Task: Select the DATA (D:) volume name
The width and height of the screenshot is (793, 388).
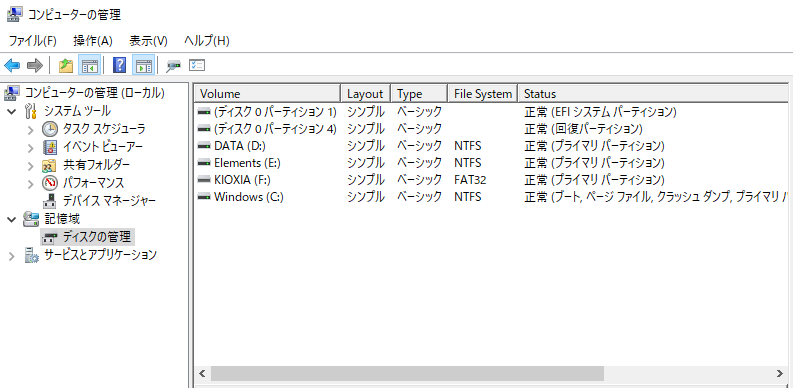Action: 240,146
